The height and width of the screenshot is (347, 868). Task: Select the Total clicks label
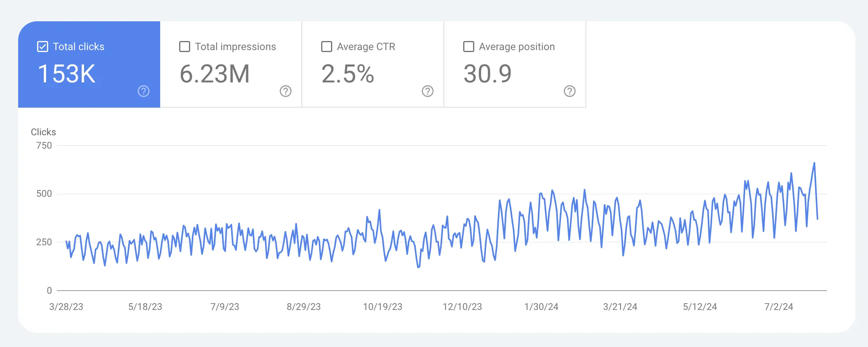point(79,47)
